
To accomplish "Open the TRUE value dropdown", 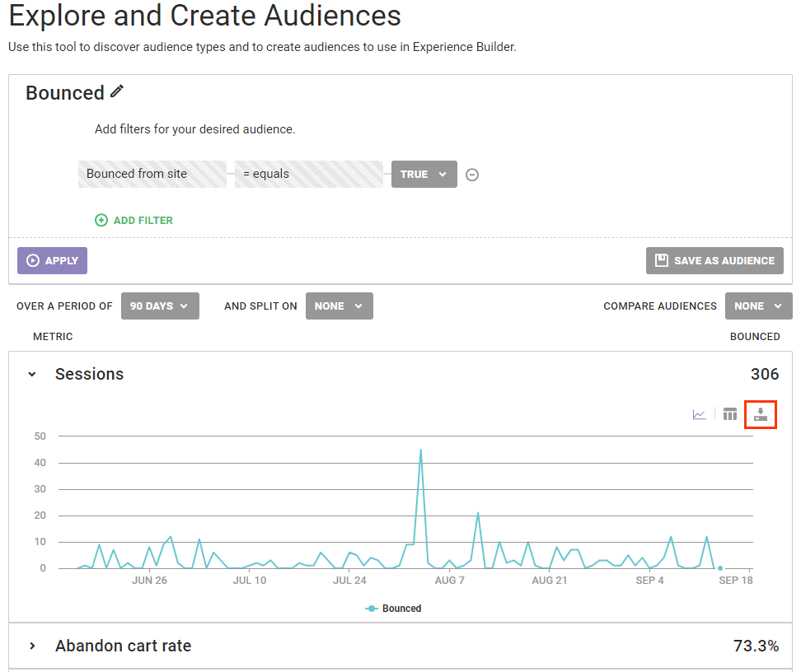I will tap(424, 175).
